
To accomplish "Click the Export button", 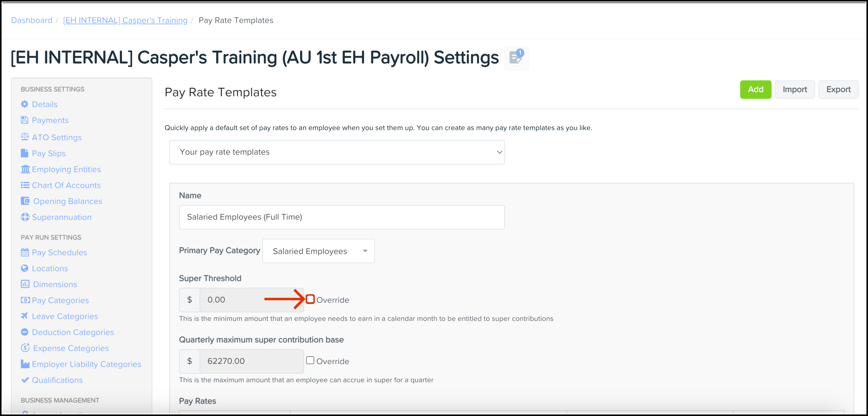I will [x=838, y=90].
